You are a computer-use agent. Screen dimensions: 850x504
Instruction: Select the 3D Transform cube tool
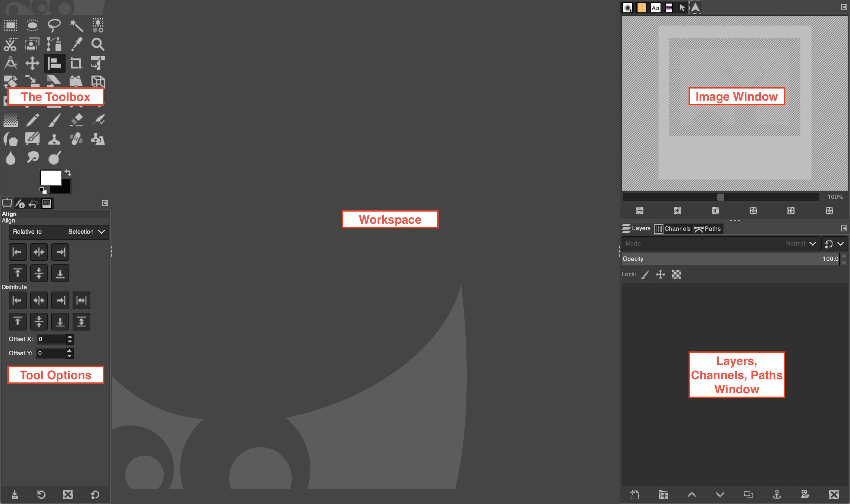(x=98, y=81)
